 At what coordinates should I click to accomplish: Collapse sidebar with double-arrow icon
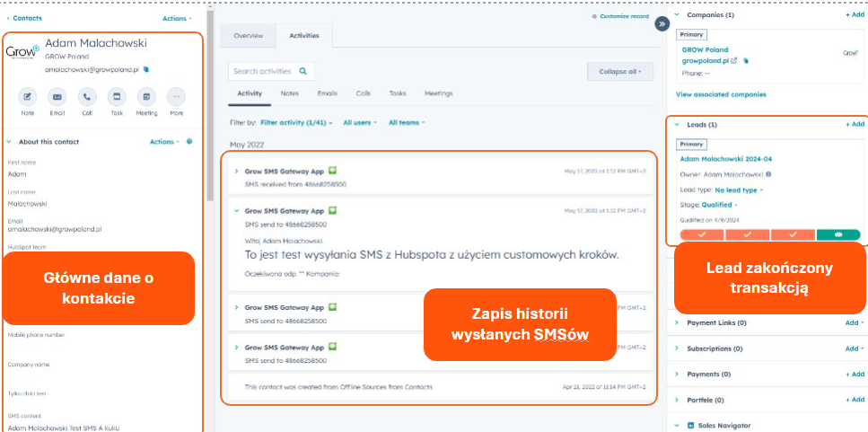pyautogui.click(x=662, y=24)
